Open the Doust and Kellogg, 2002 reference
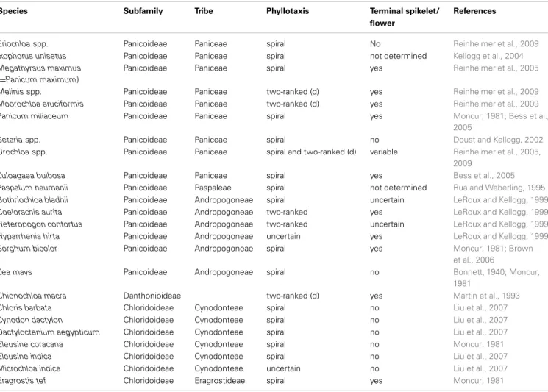548x392 pixels. [498, 140]
